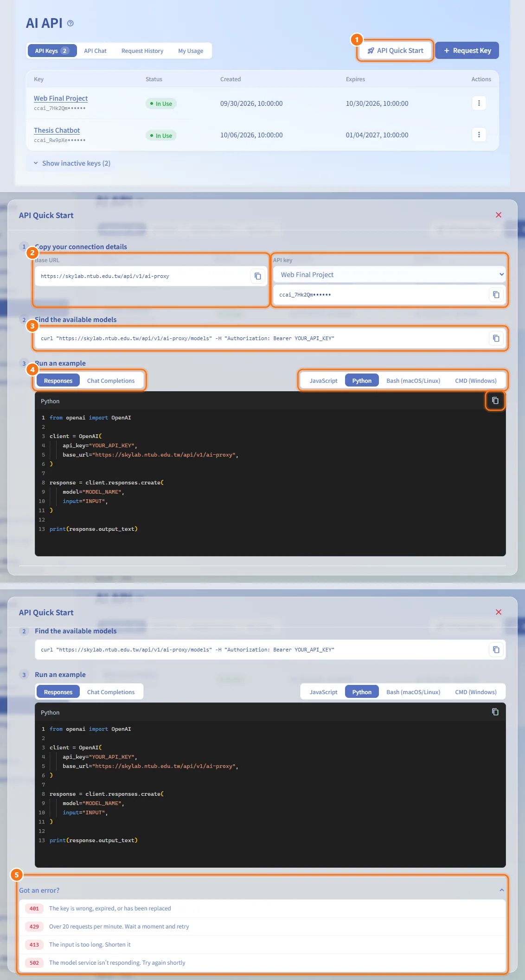This screenshot has width=525, height=980.
Task: Click the masked key ccai_Rw9pXe in table
Action: (x=59, y=140)
